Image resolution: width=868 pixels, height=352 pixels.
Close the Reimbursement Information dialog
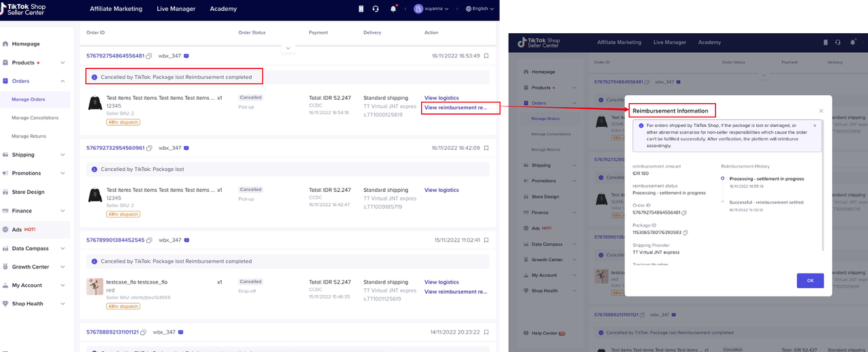pos(821,111)
